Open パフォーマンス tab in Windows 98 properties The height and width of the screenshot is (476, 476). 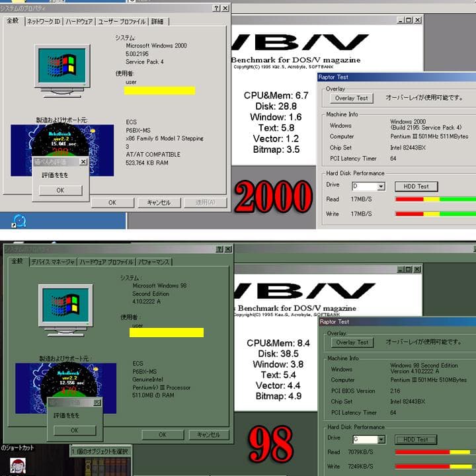click(153, 262)
